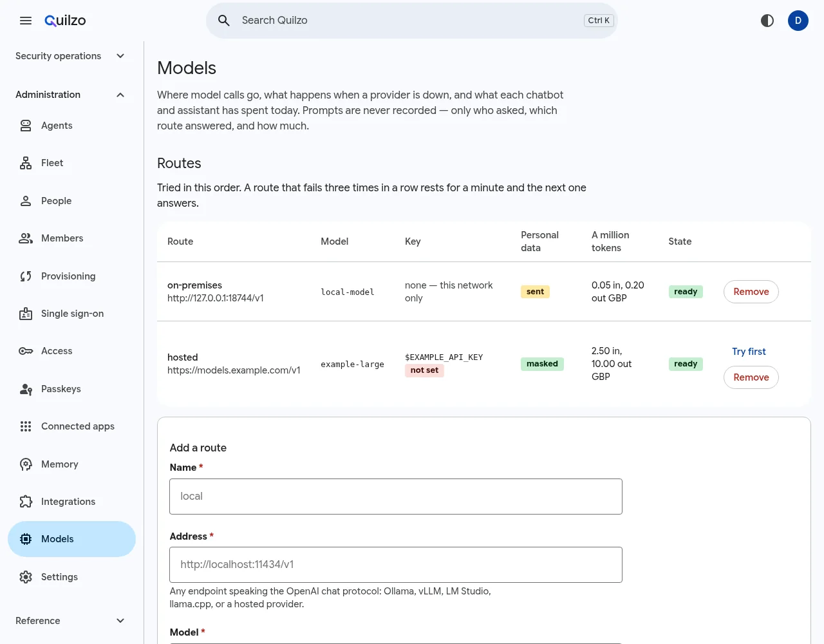
Task: Remove the hosted route
Action: [751, 377]
